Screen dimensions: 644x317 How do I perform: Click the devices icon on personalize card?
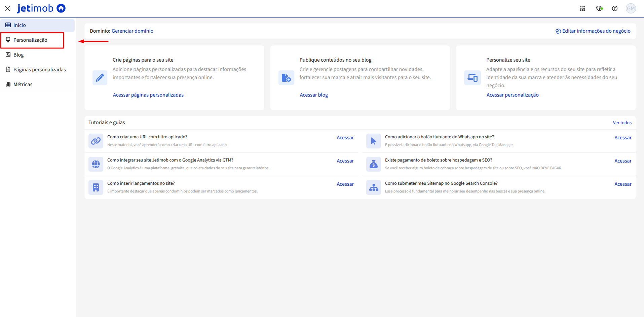coord(472,78)
